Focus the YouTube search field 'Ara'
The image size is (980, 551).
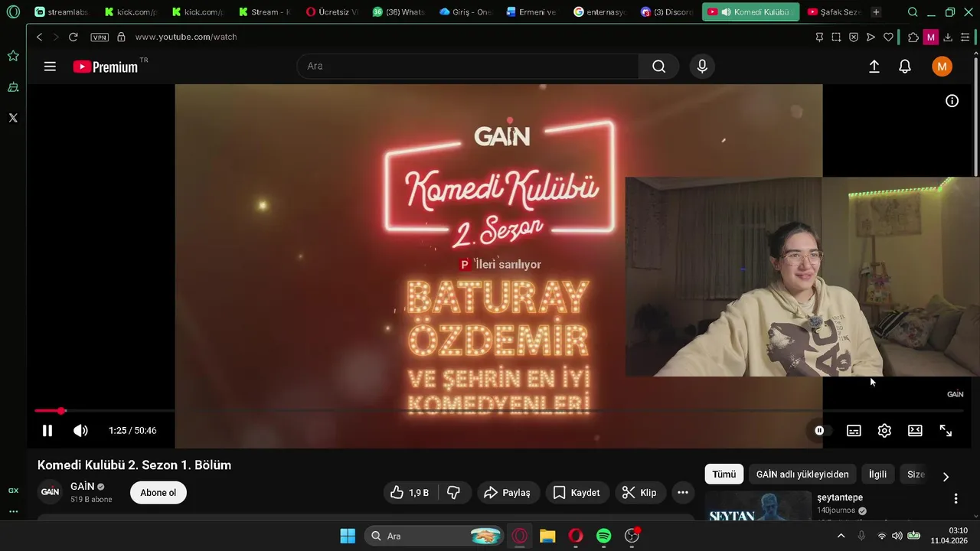(x=467, y=67)
